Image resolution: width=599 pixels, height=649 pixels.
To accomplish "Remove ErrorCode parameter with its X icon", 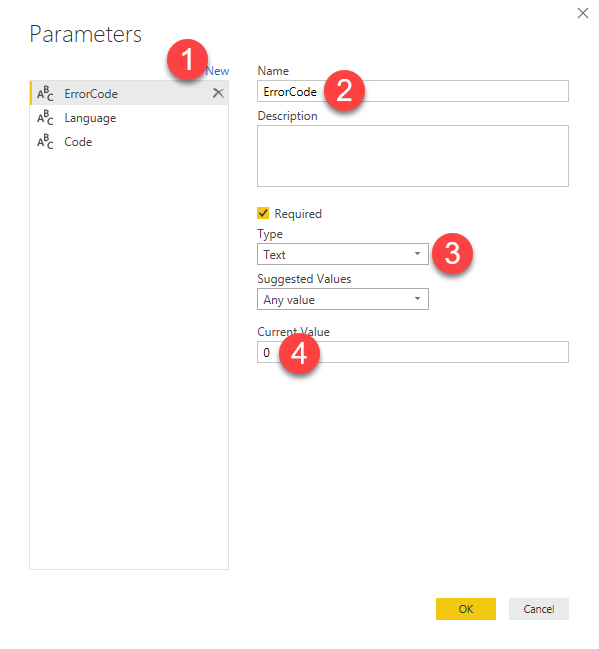I will click(x=218, y=93).
